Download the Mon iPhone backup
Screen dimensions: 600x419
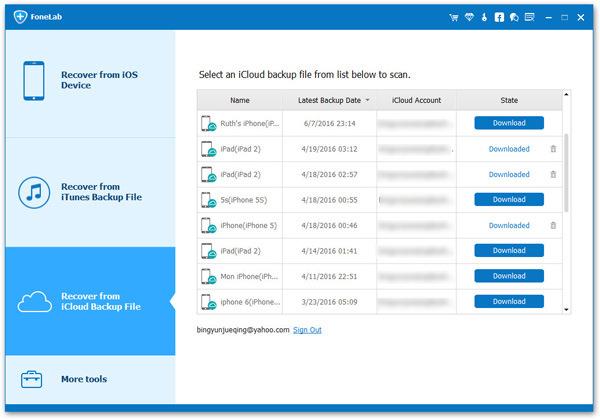pyautogui.click(x=509, y=276)
